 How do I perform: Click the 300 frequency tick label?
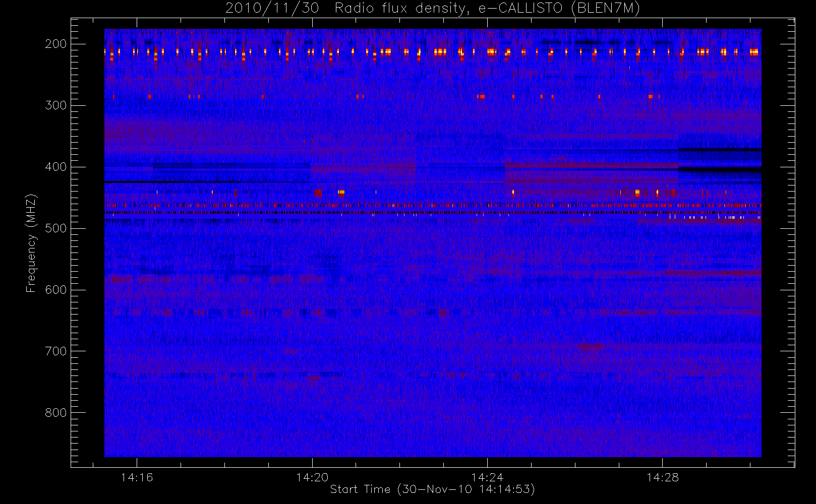(x=55, y=105)
